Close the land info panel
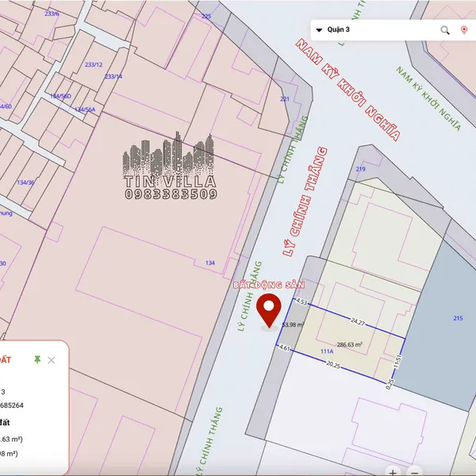The width and height of the screenshot is (476, 476). 52,360
